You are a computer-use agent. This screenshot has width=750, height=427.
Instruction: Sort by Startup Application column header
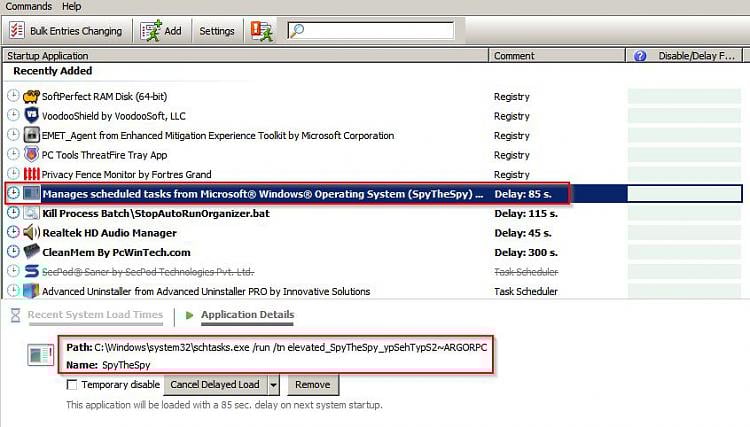point(245,55)
